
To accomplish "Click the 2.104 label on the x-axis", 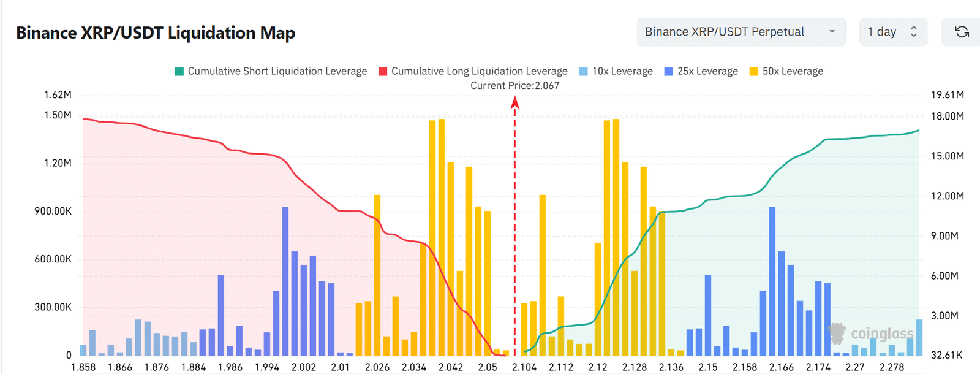I will (524, 367).
